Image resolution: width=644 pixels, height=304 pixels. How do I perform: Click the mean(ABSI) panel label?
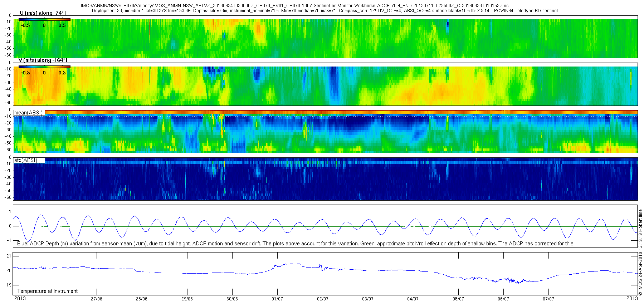tap(29, 113)
